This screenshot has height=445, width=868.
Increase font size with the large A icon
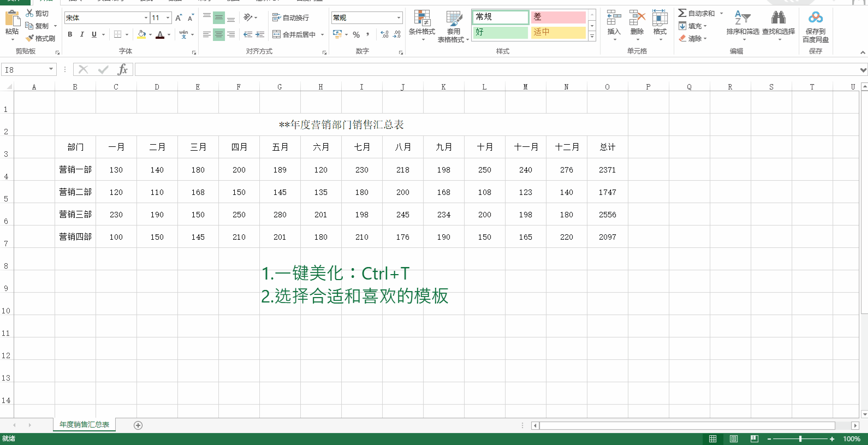coord(179,18)
